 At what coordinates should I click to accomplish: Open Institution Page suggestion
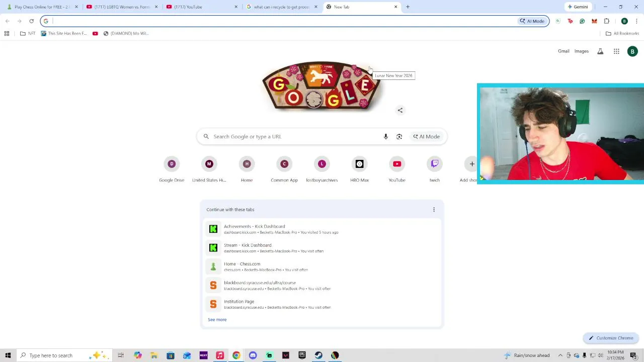pos(322,304)
